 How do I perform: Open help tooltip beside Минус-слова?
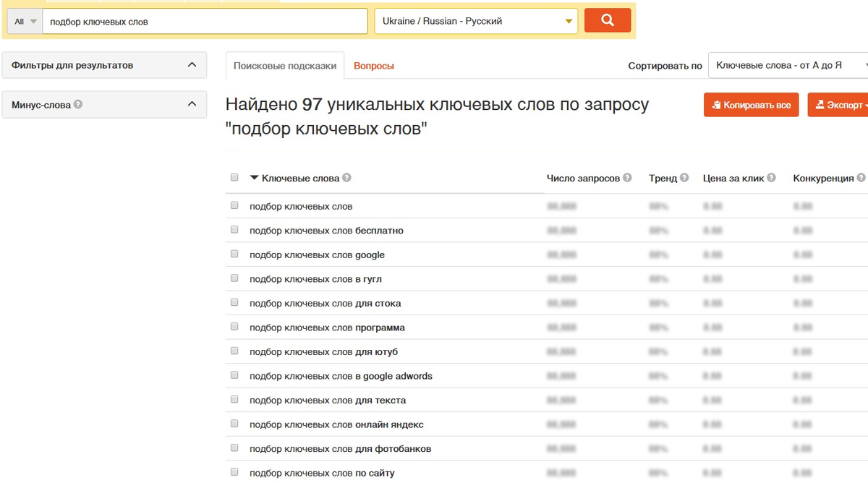pos(79,104)
